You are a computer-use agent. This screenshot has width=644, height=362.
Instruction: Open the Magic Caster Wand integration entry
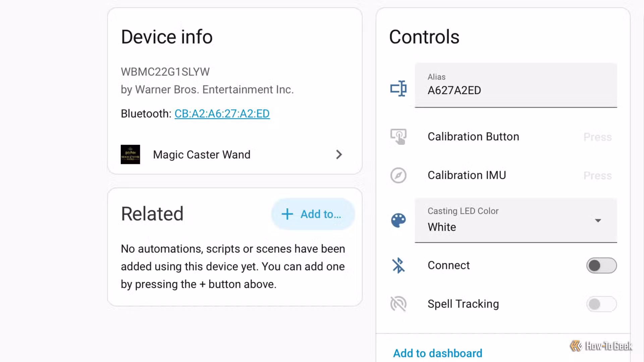tap(235, 155)
